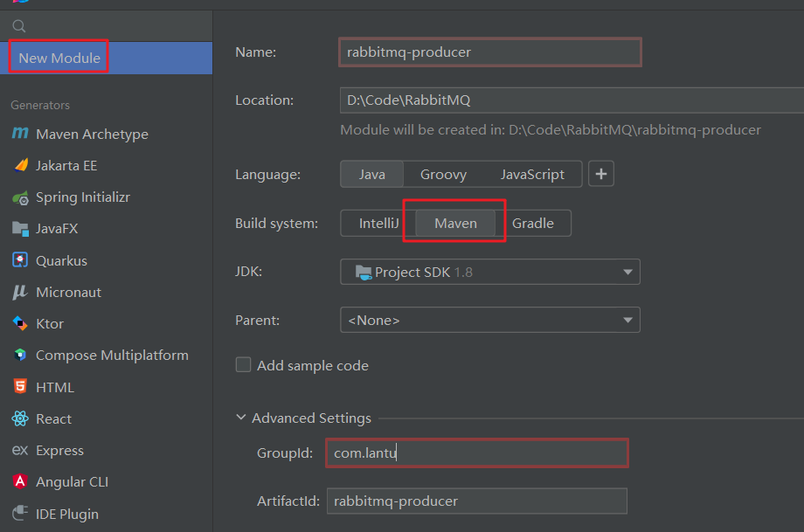Click the Spring Initializr icon

[x=20, y=197]
